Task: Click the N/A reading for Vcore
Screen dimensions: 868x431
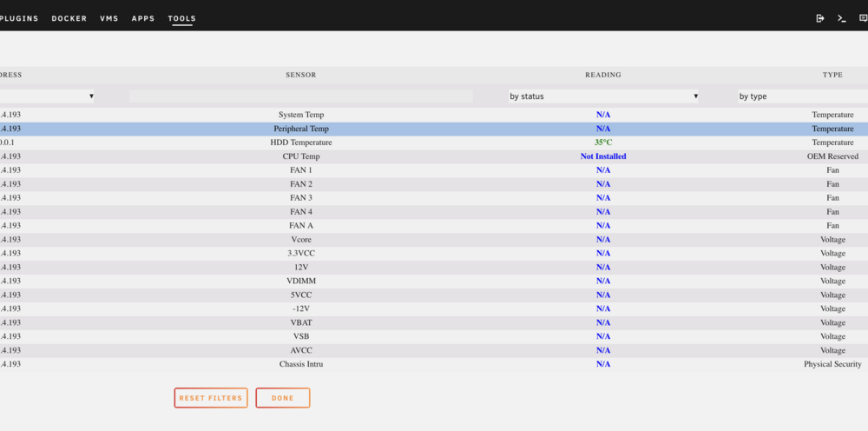Action: [x=603, y=239]
